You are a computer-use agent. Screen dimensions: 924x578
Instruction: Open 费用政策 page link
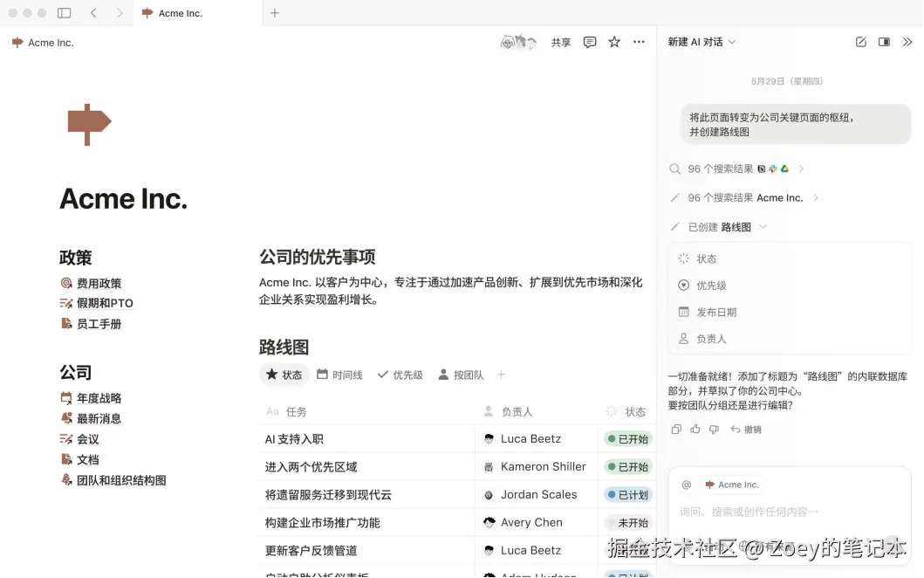(92, 284)
